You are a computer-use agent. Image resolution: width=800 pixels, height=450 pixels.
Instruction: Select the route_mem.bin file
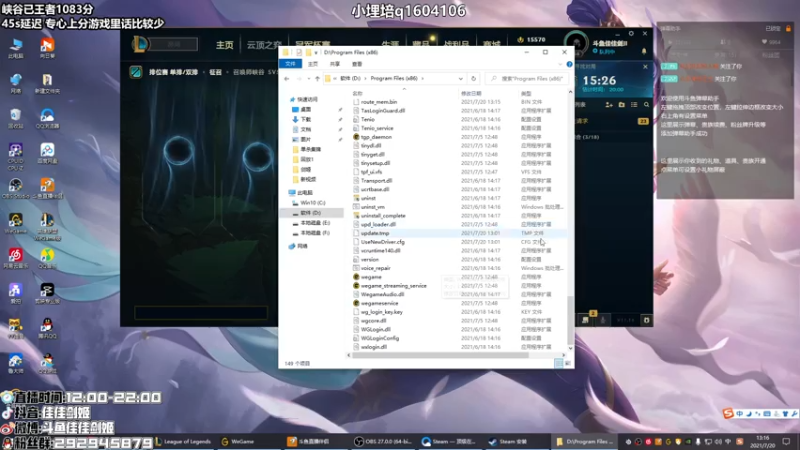pos(379,102)
